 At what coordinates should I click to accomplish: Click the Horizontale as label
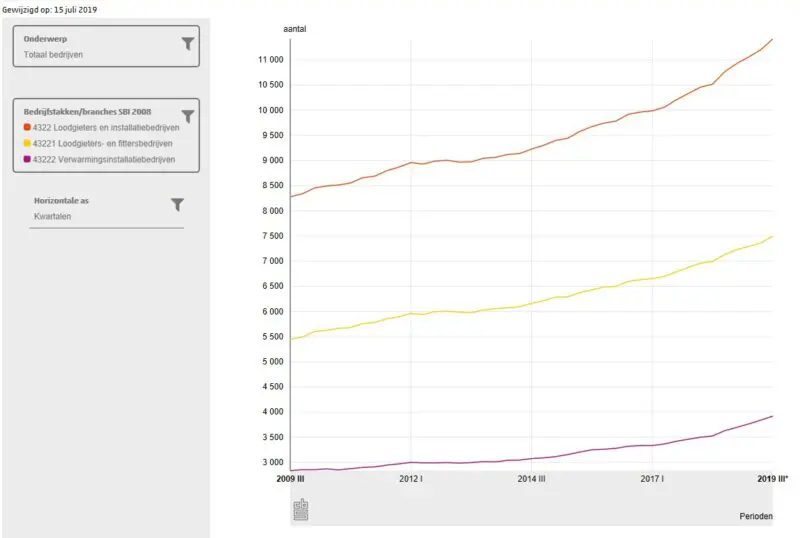click(61, 200)
